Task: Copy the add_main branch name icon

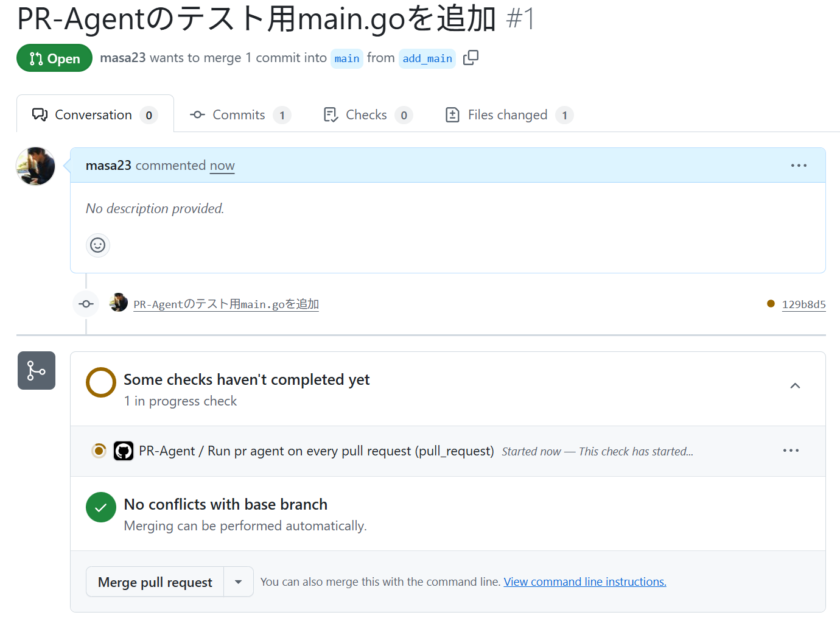Action: 471,58
